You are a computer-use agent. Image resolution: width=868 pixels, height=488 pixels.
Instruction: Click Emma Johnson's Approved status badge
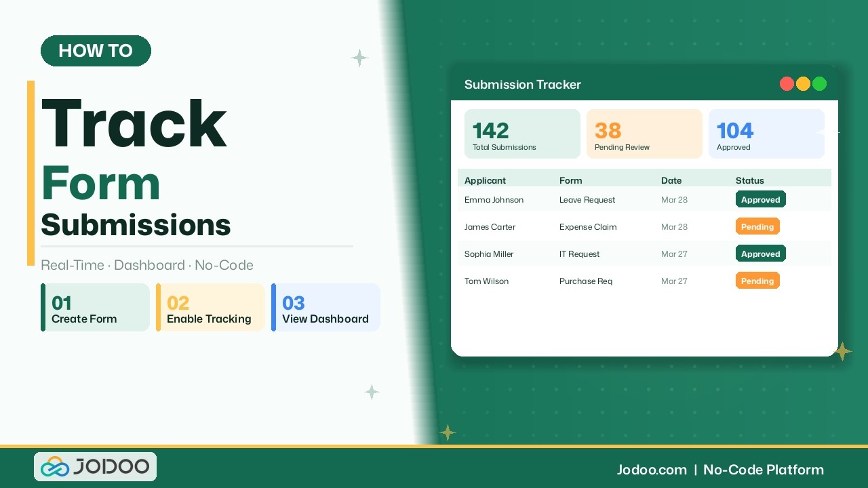click(761, 200)
